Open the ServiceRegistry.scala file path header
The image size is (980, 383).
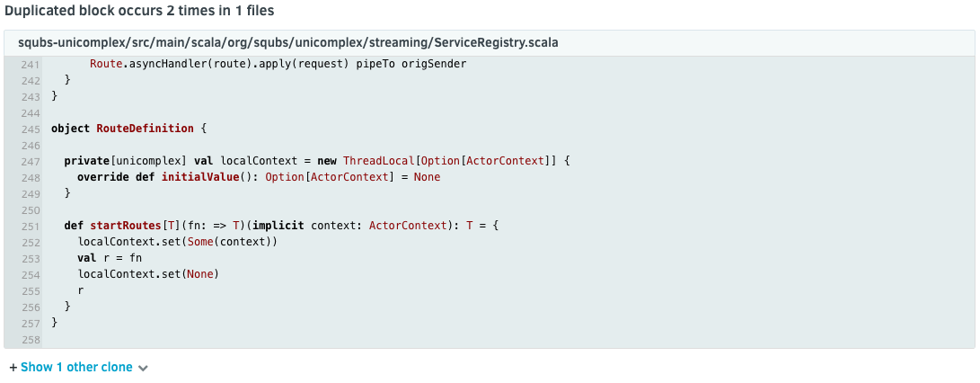[288, 42]
